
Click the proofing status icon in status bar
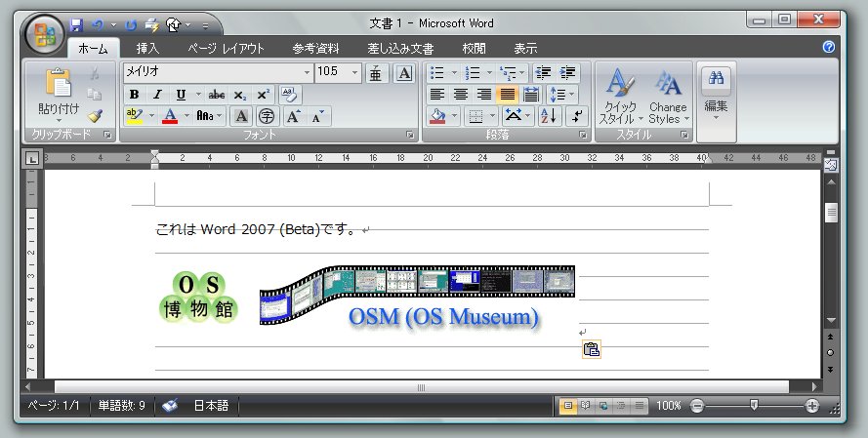coord(170,406)
